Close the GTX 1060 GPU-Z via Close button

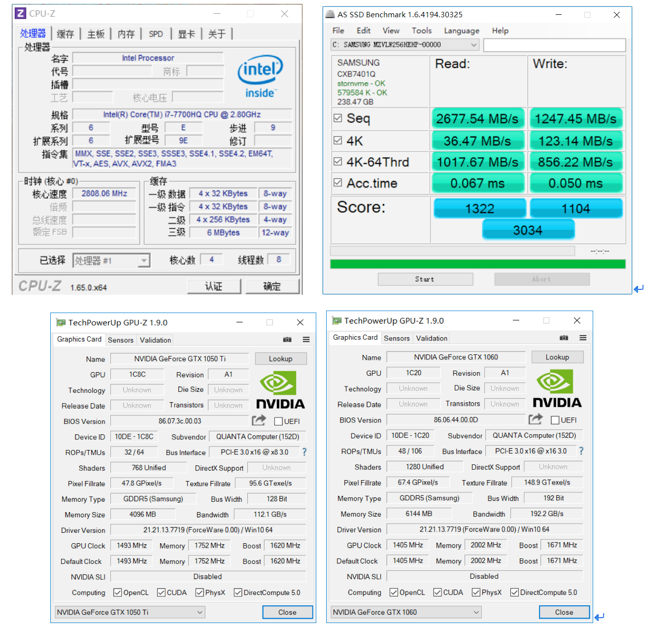[564, 612]
